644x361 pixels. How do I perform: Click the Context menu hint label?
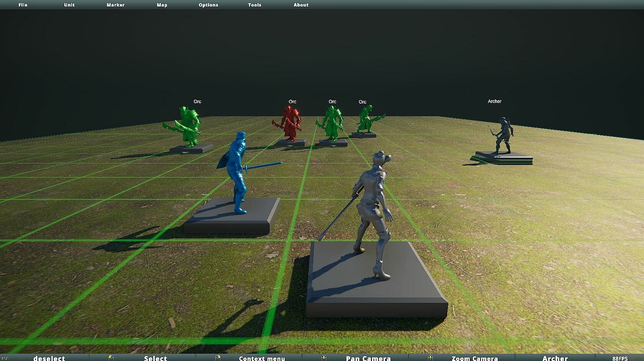(262, 358)
